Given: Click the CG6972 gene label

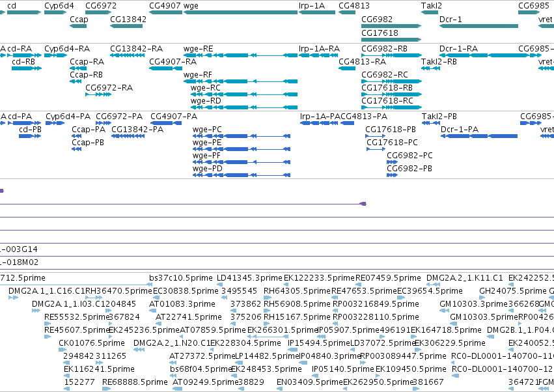Looking at the screenshot, I should click(101, 6).
